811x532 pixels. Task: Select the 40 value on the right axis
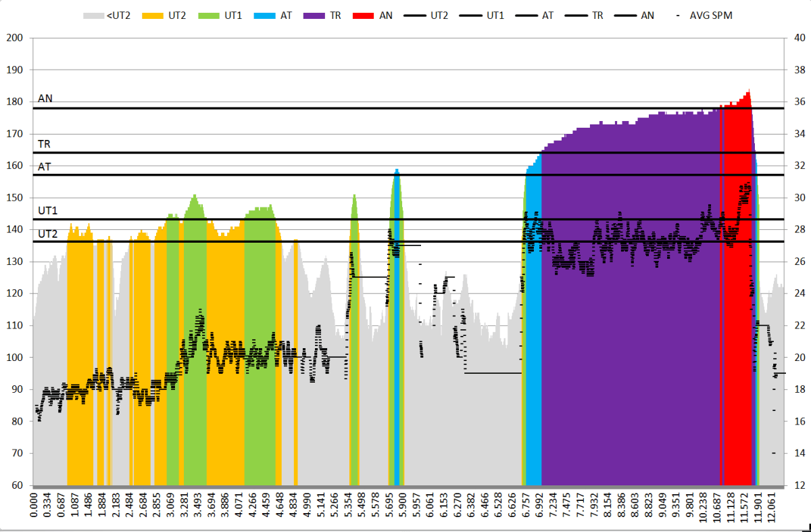click(x=797, y=38)
